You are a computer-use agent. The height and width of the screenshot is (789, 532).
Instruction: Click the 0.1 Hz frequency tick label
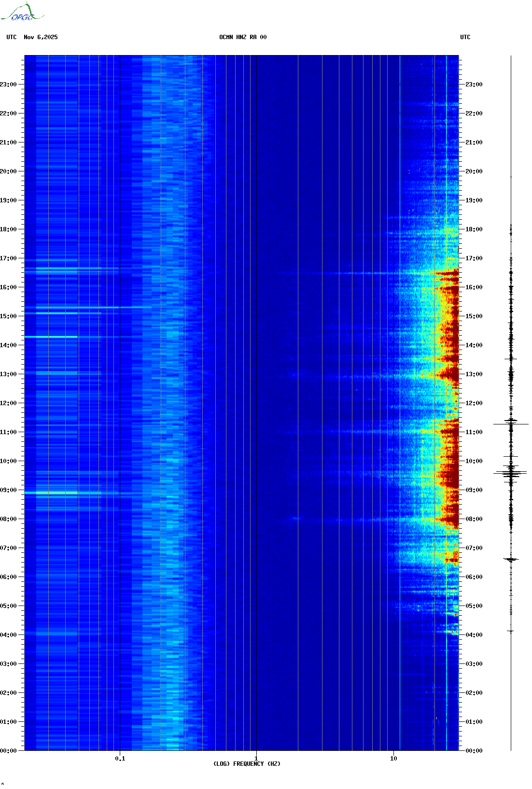(120, 758)
